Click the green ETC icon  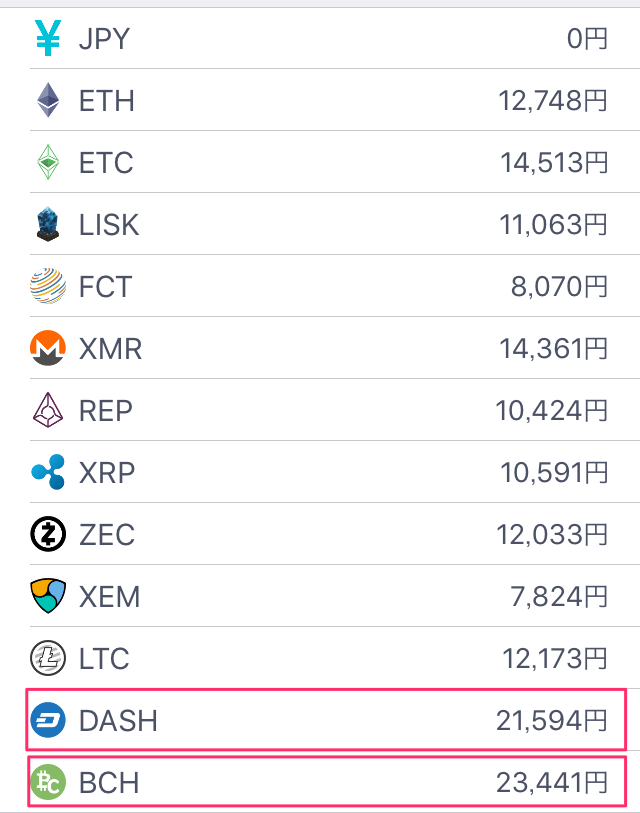tap(48, 162)
